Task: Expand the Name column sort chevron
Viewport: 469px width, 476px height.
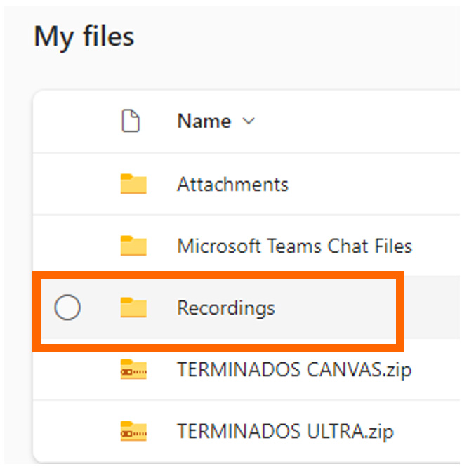Action: point(248,121)
